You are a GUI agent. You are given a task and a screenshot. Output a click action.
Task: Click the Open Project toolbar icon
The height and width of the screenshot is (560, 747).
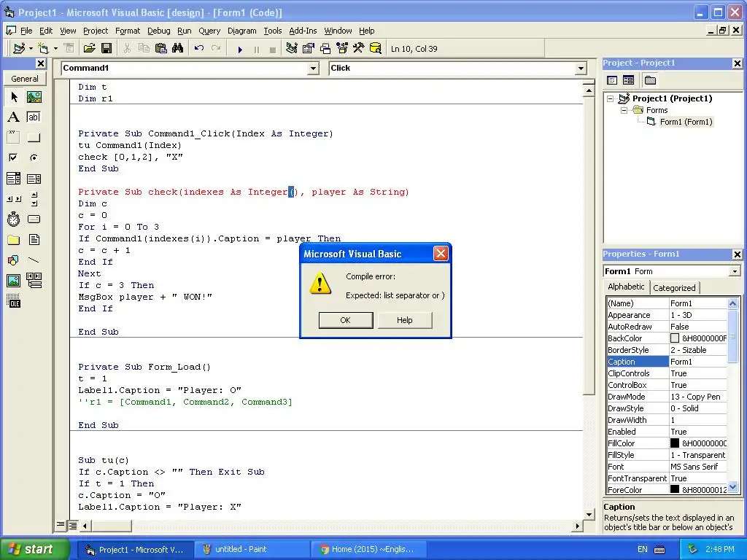pos(89,49)
